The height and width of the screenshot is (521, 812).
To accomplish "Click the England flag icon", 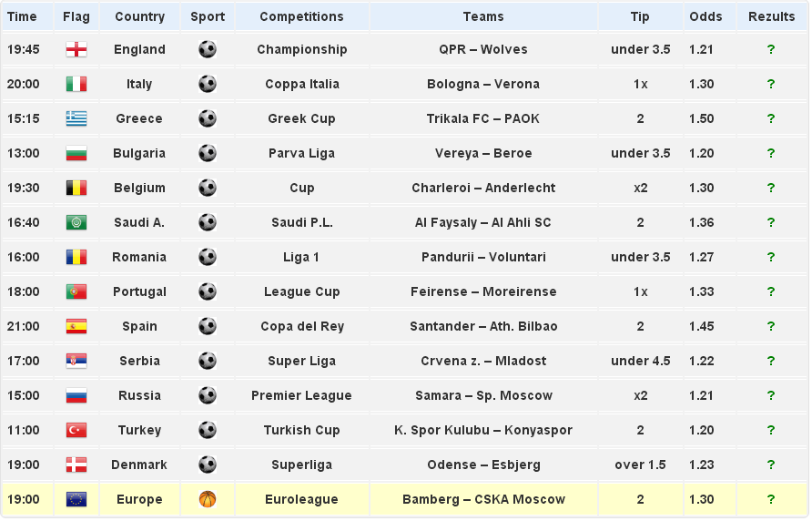I will (76, 49).
